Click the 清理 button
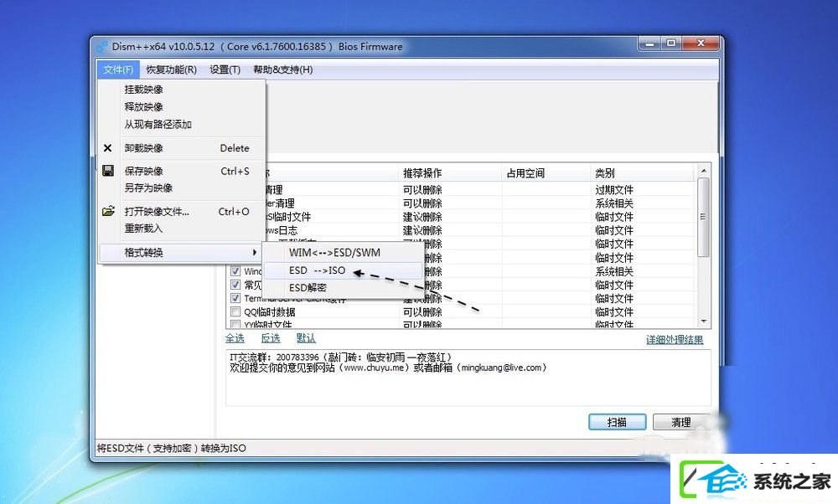 [x=681, y=422]
